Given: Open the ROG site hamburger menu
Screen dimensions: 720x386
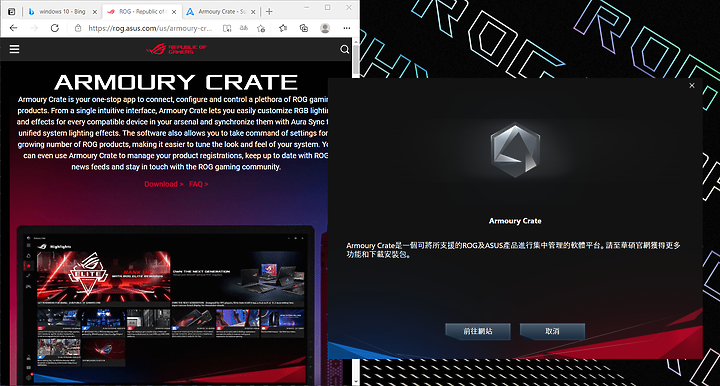Looking at the screenshot, I should pyautogui.click(x=14, y=49).
